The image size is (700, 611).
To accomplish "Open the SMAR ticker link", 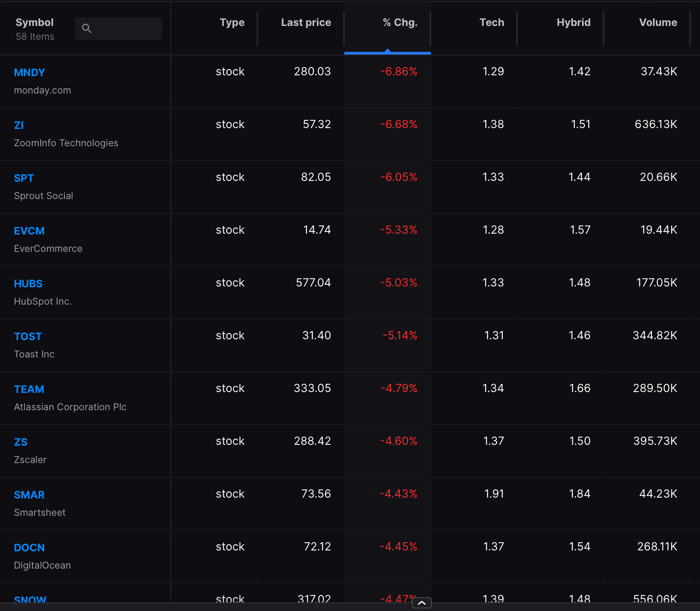I will (x=29, y=495).
